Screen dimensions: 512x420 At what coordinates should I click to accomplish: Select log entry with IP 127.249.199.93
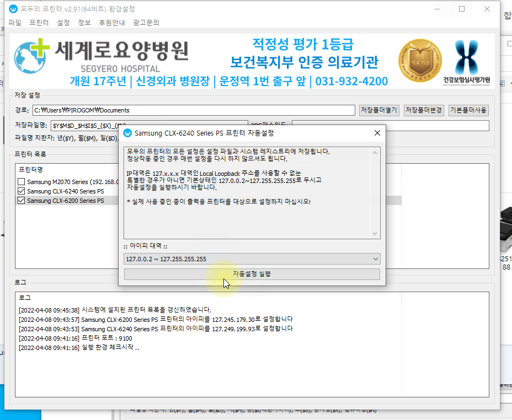coord(156,329)
